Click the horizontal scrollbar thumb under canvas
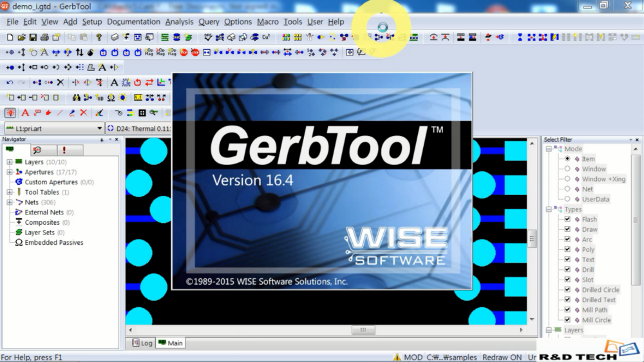The height and width of the screenshot is (362, 644). click(x=363, y=330)
